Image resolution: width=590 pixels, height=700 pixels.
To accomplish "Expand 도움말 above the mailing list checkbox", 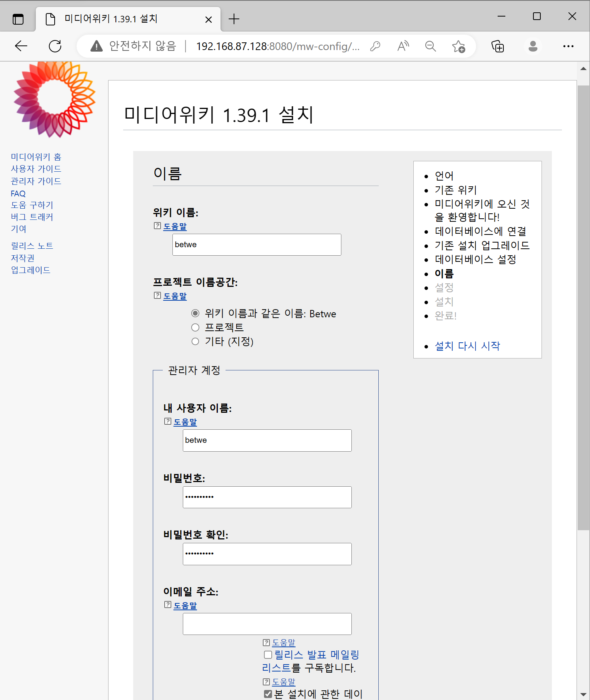I will pos(284,643).
